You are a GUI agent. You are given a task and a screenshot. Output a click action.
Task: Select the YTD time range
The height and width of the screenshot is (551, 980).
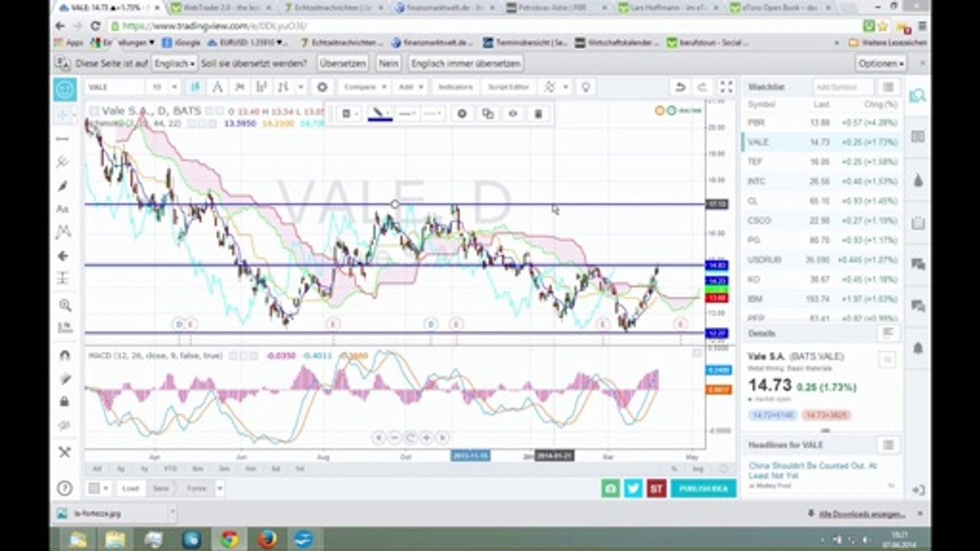click(x=170, y=468)
